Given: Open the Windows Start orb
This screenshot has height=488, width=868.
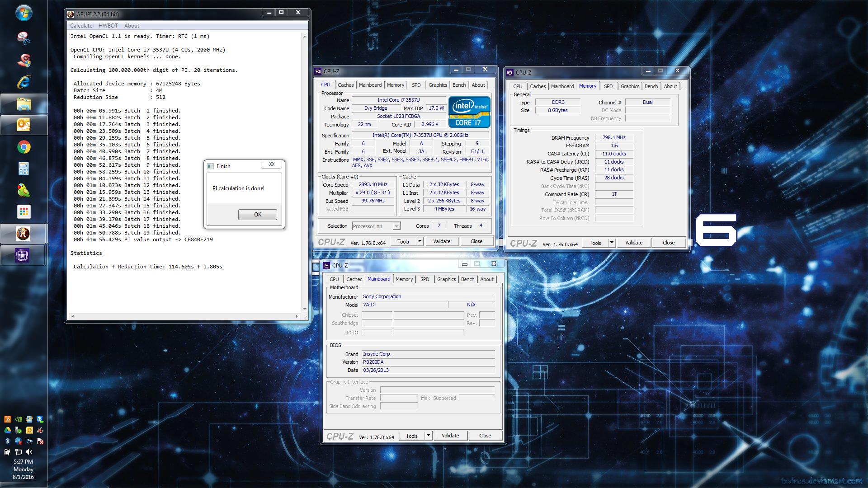Looking at the screenshot, I should (24, 13).
